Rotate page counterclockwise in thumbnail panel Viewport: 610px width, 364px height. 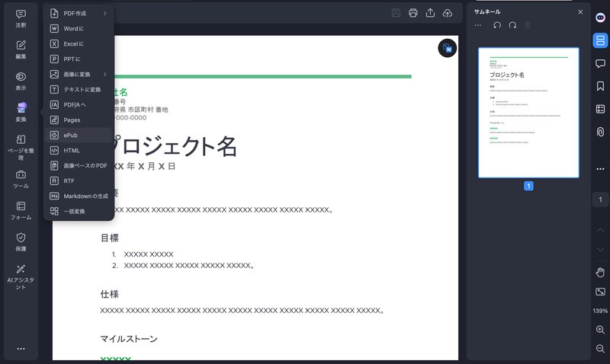[x=497, y=25]
